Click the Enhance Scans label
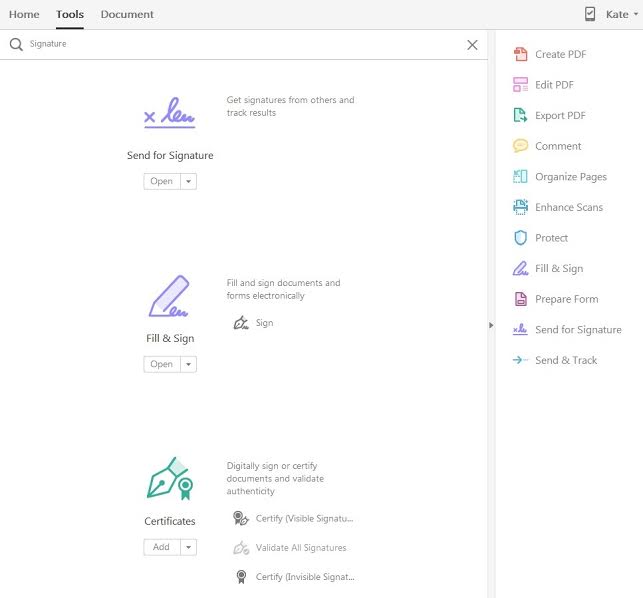The height and width of the screenshot is (598, 643). (x=569, y=207)
